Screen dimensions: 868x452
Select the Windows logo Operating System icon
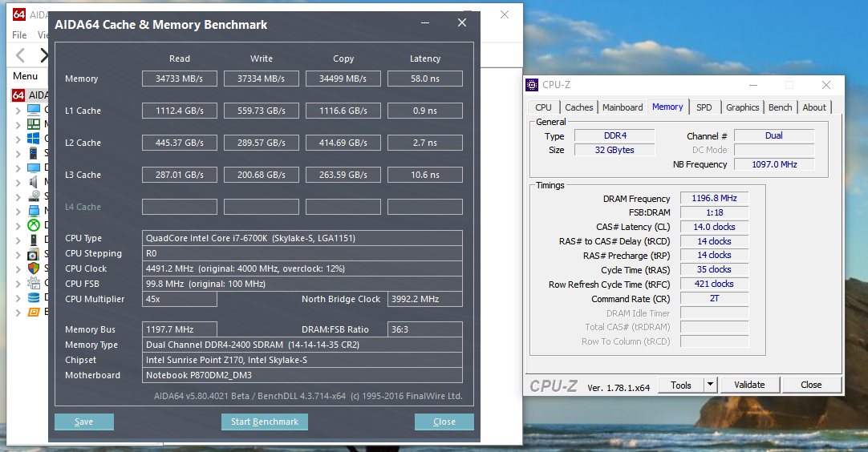34,139
